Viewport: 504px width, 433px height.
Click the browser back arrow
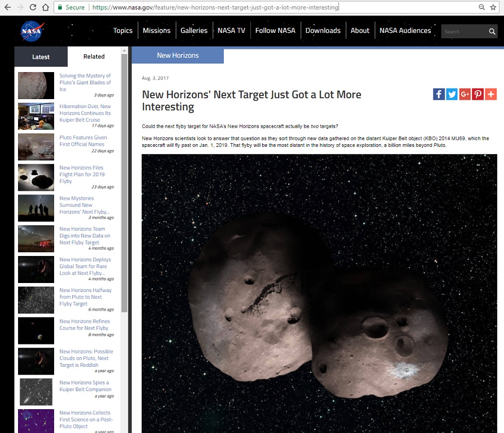[x=8, y=7]
